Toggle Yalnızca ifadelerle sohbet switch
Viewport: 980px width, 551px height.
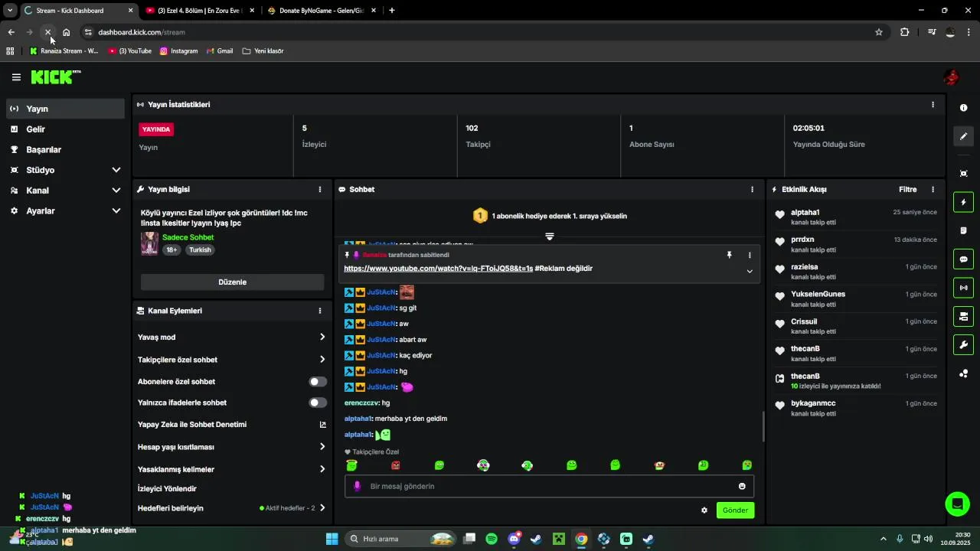click(317, 403)
